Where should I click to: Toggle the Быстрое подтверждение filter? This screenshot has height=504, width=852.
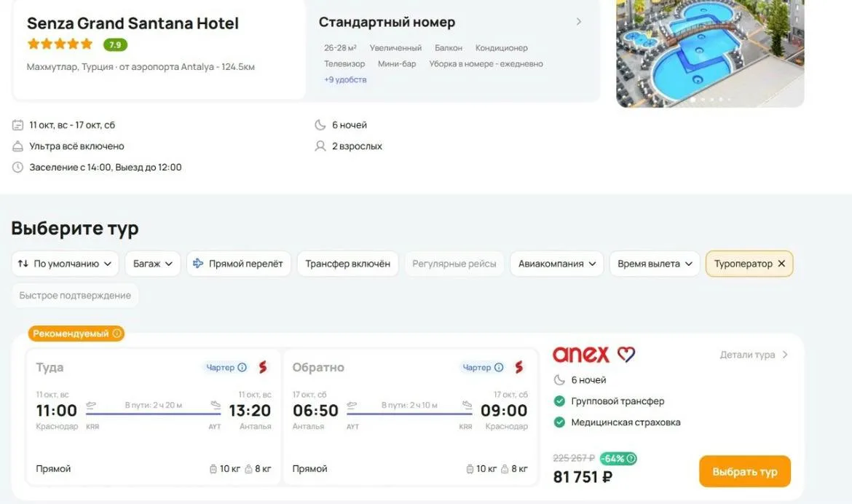point(75,295)
